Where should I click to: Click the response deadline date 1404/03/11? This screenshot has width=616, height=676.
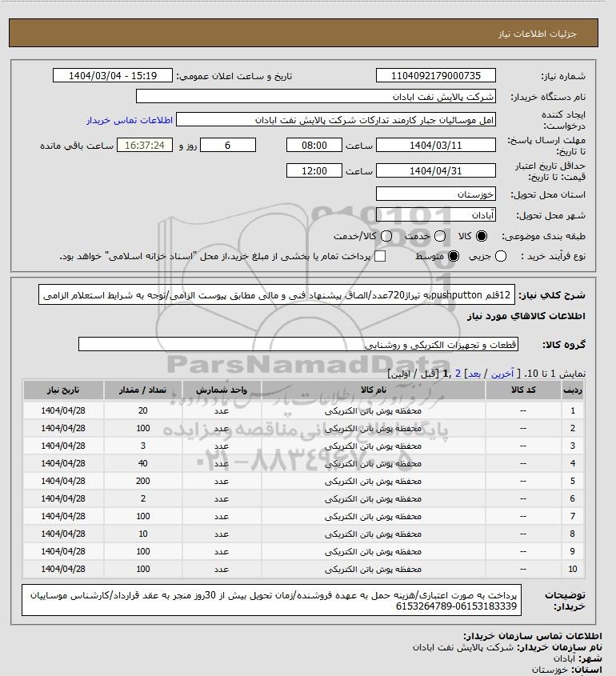coord(436,145)
